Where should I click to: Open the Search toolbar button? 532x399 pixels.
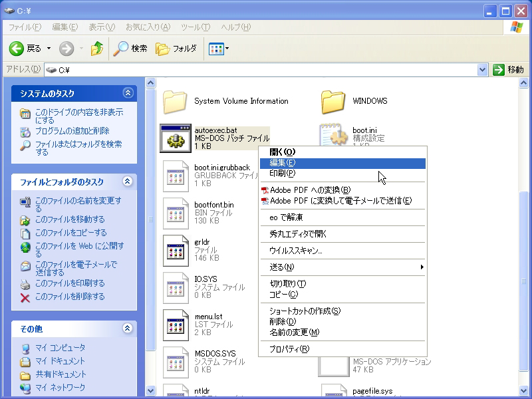pos(130,49)
